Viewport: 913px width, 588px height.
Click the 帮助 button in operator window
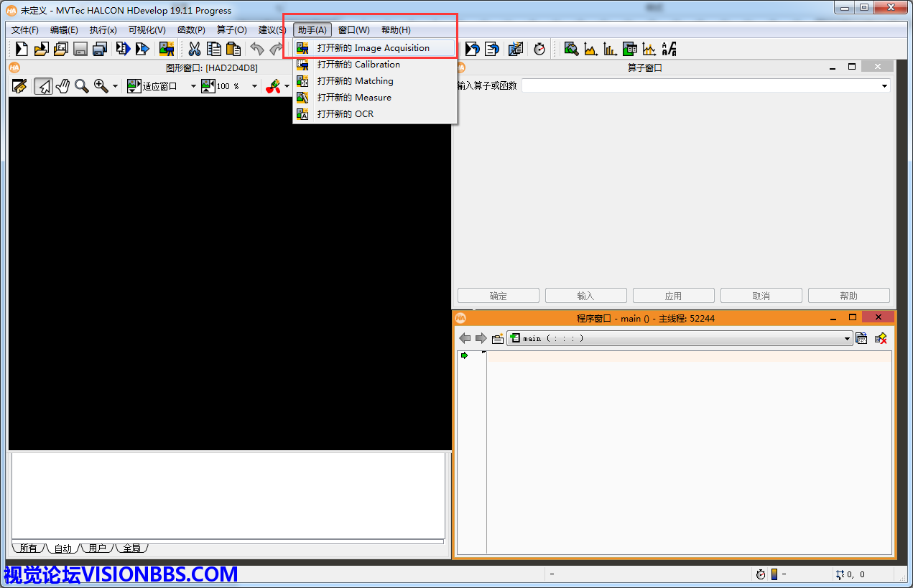coord(849,296)
